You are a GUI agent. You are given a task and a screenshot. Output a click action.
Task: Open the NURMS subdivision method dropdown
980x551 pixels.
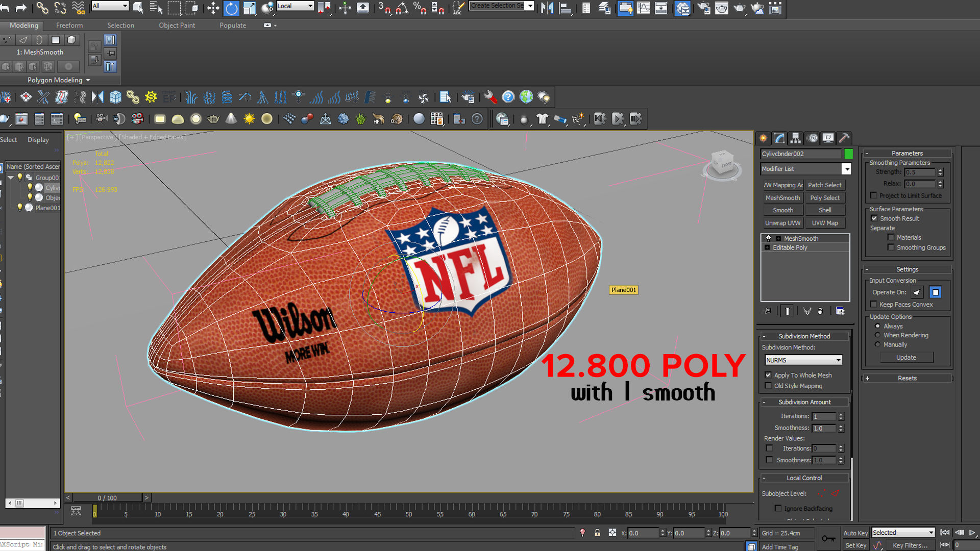tap(803, 360)
